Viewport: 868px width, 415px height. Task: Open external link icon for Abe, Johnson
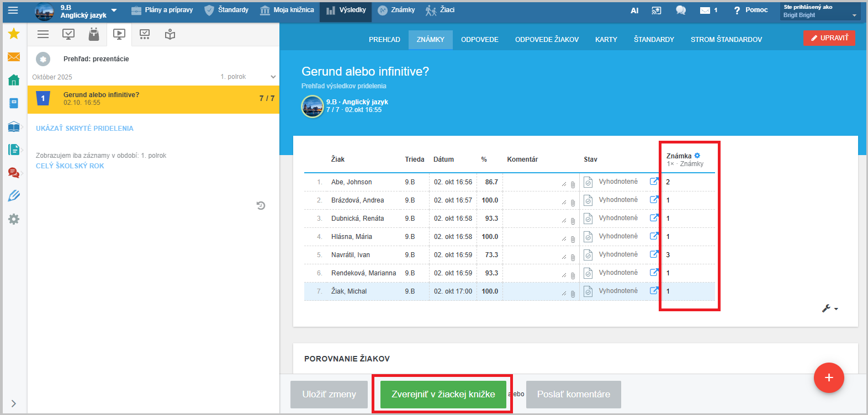coord(654,182)
